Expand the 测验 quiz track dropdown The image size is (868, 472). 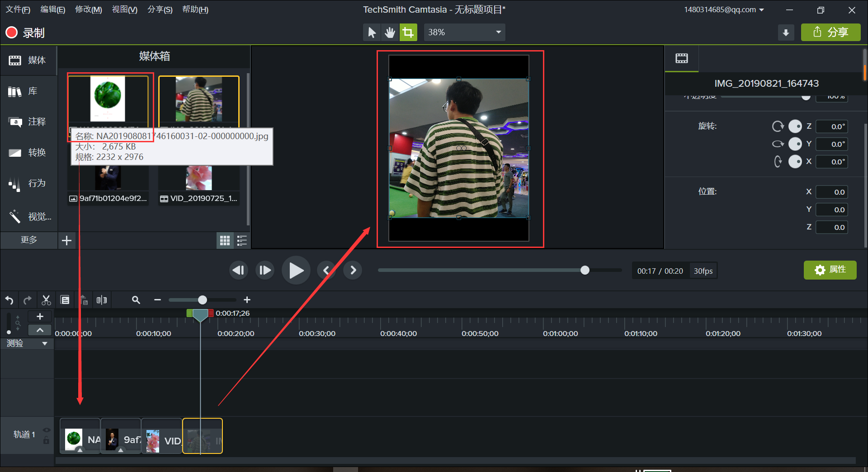44,344
